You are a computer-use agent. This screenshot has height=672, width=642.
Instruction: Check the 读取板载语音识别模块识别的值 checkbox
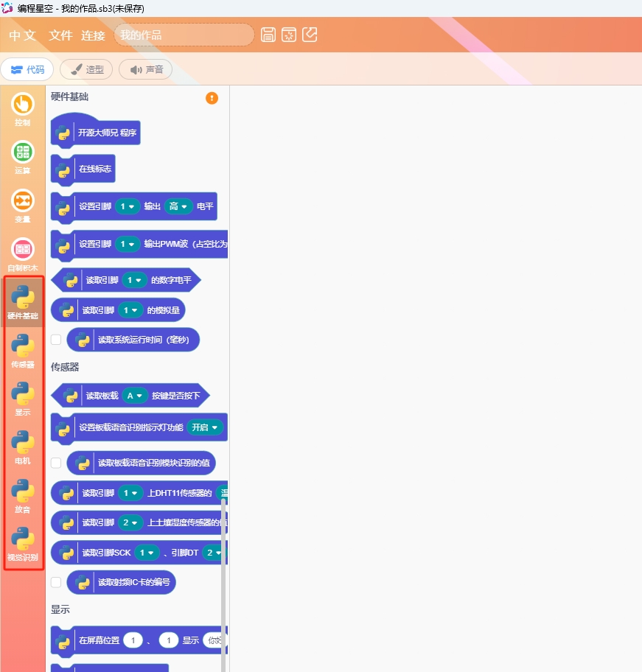click(x=56, y=463)
